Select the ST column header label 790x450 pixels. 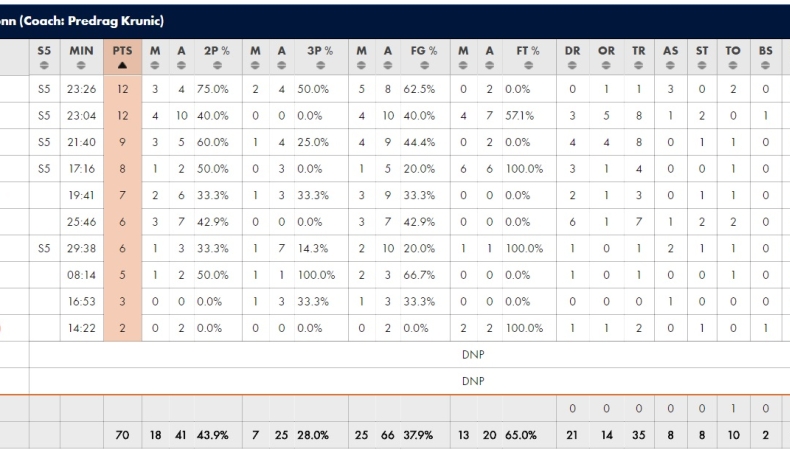[702, 49]
